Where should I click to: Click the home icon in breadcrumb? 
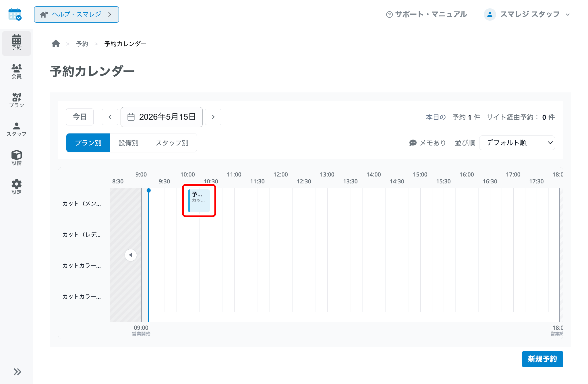tap(56, 44)
